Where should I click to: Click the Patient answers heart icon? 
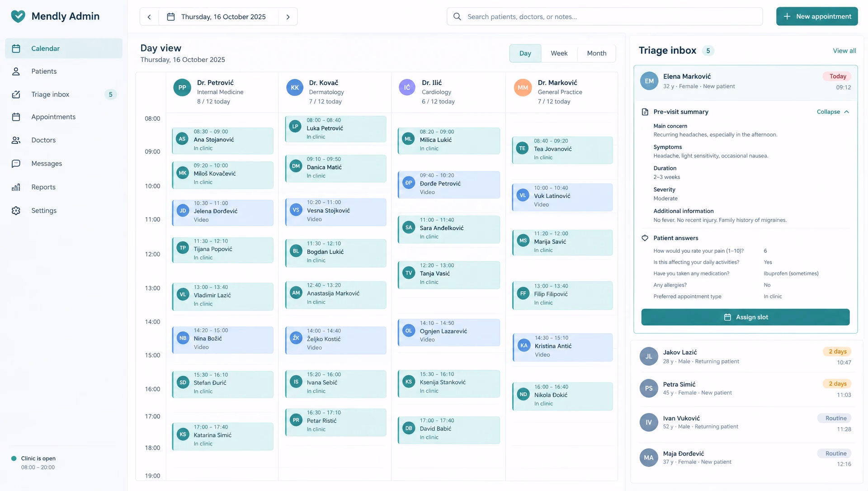point(645,238)
